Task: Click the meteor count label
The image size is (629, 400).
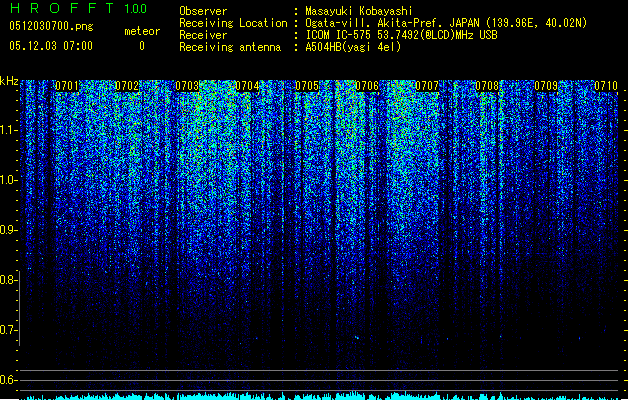Action: click(142, 31)
